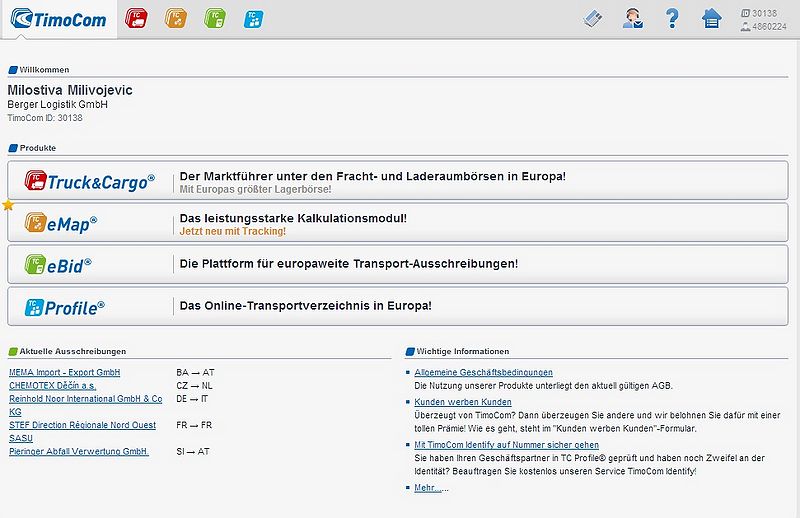Open Mit TimoCom Identify auf Nummer sicher gehen
Image resolution: width=800 pixels, height=518 pixels.
click(x=507, y=445)
